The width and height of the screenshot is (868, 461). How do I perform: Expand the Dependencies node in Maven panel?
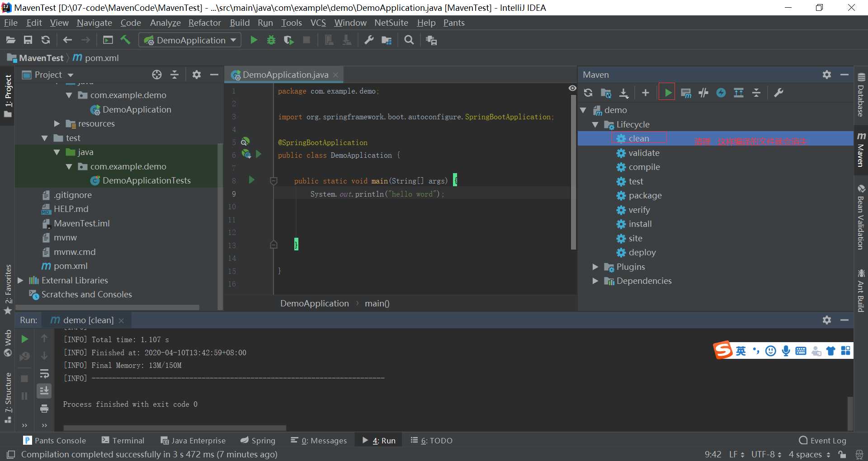(595, 281)
